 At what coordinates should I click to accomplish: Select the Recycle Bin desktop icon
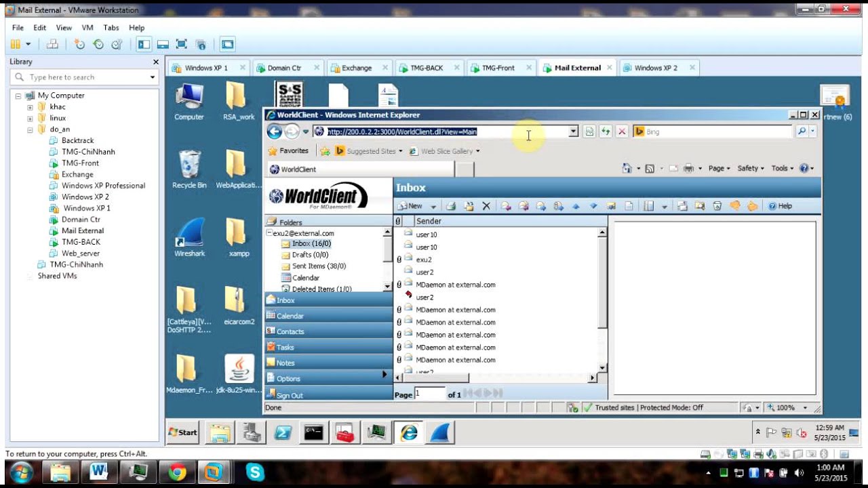pos(189,169)
